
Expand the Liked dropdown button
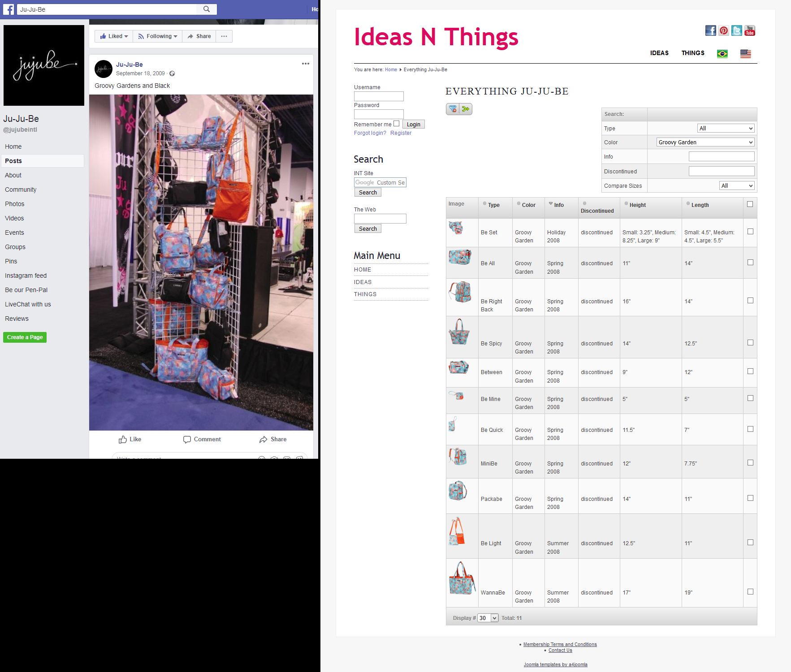click(x=114, y=36)
